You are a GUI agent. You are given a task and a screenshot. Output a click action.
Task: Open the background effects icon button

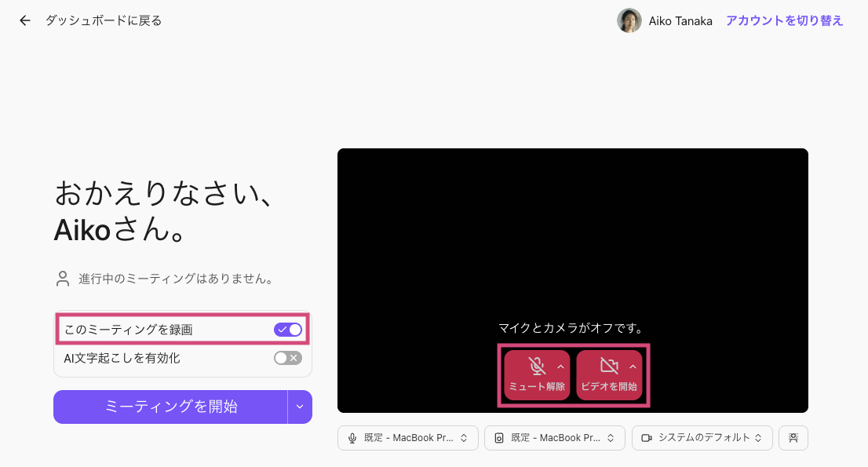tap(793, 438)
